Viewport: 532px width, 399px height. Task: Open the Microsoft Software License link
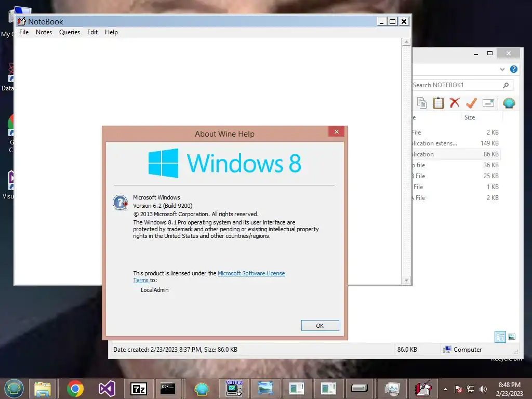(x=251, y=273)
